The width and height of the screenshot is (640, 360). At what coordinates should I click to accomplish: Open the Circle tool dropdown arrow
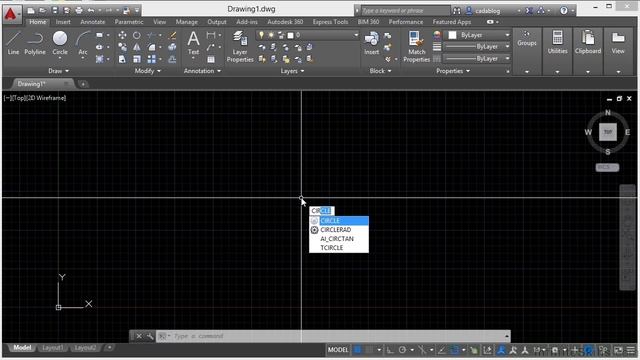[x=60, y=59]
